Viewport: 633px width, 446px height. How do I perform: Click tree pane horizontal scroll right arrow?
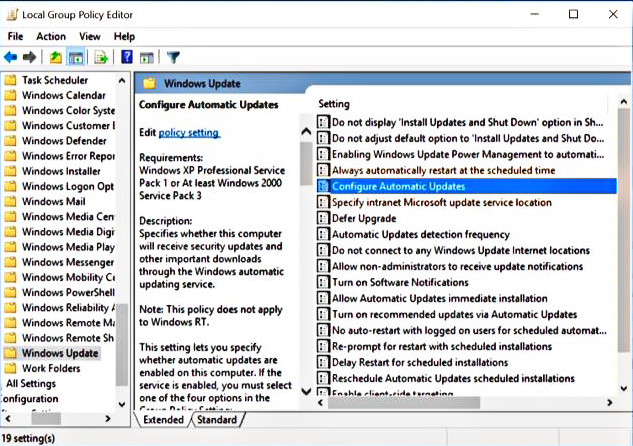click(x=108, y=419)
